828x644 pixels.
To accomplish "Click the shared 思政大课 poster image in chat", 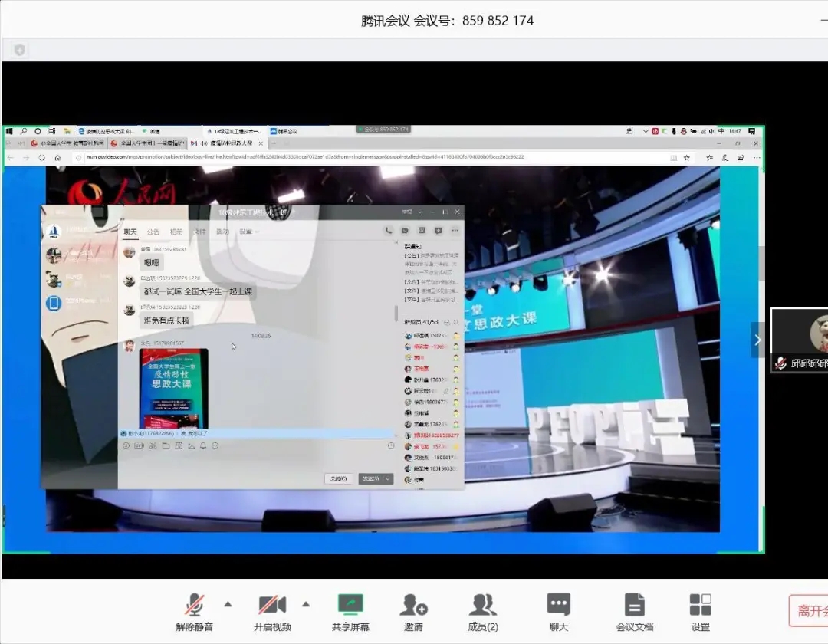I will point(173,388).
